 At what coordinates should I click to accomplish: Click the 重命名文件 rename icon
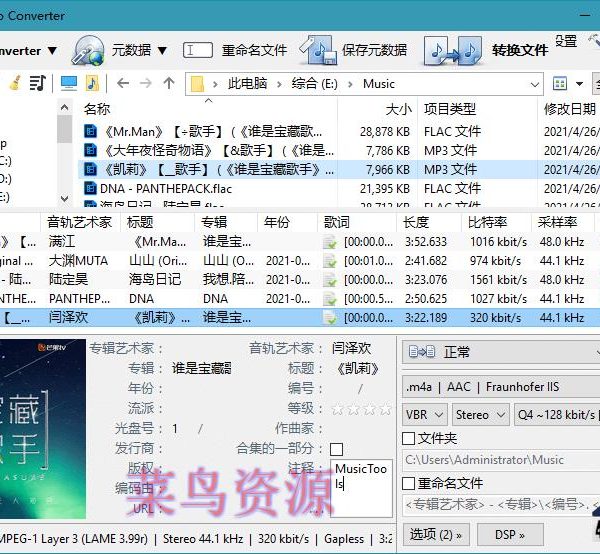198,50
